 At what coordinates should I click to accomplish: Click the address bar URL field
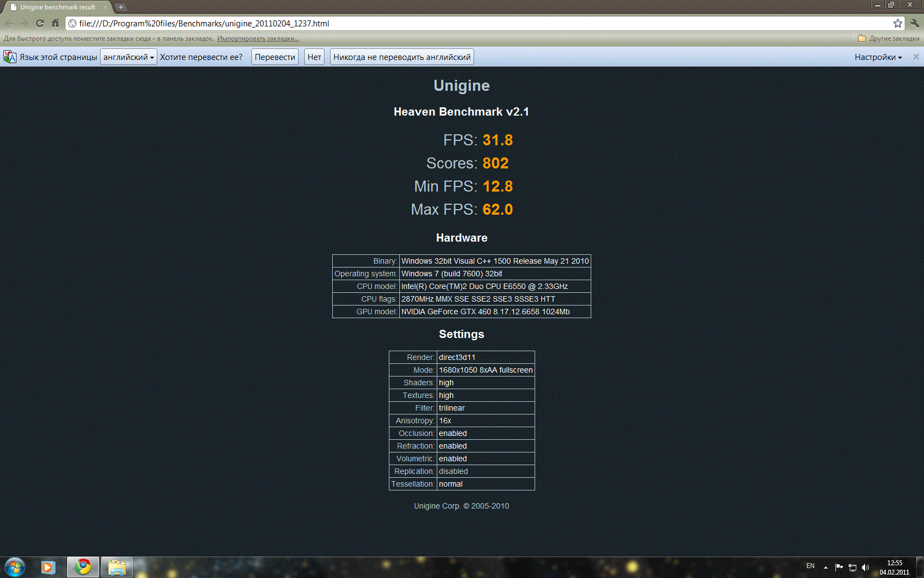[x=484, y=23]
